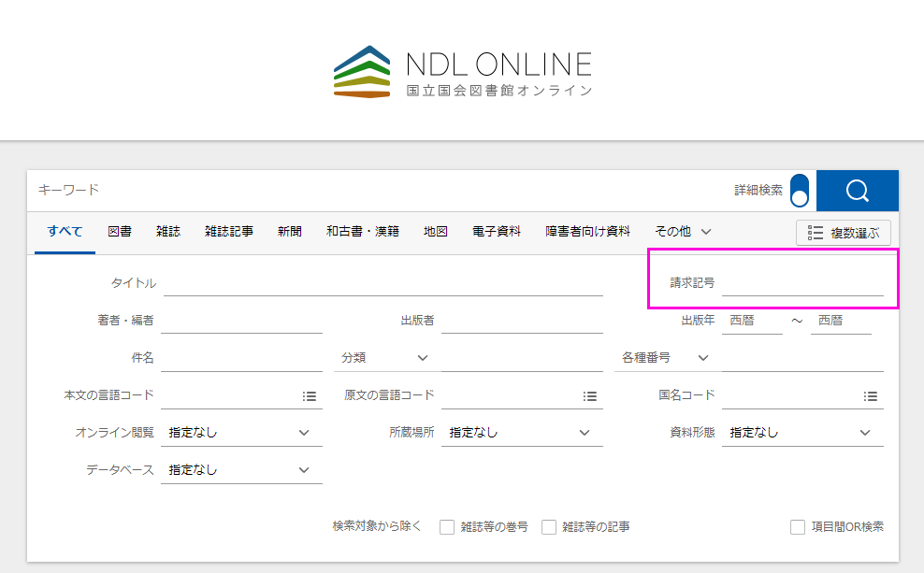Open the 障害者向け資料 tab
This screenshot has height=573, width=924.
click(x=588, y=232)
